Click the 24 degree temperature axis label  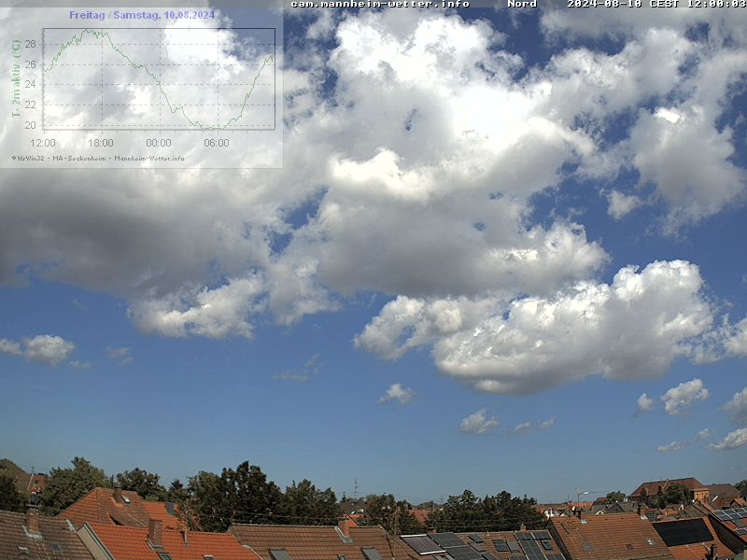(30, 85)
